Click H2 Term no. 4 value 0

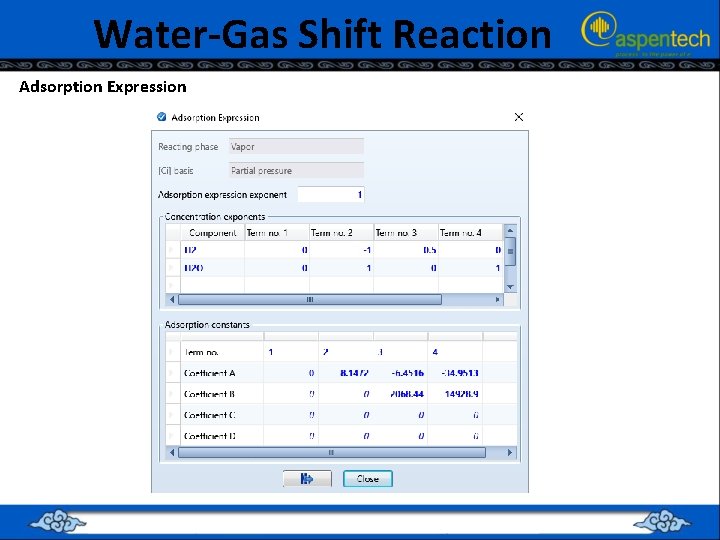tap(471, 250)
